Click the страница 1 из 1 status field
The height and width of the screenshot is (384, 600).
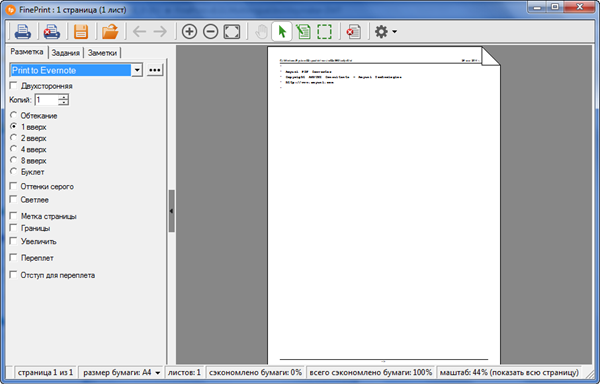pos(45,373)
